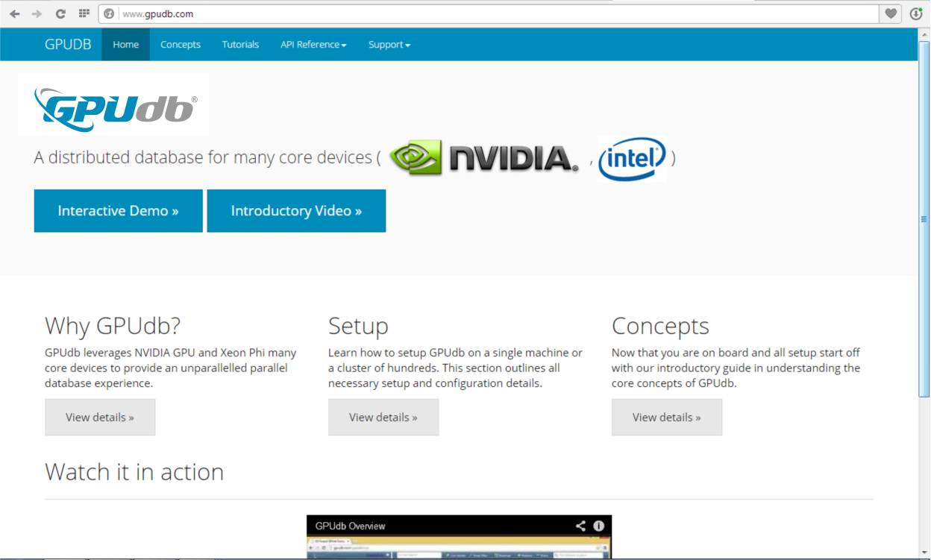This screenshot has width=931, height=560.
Task: Click the site info globe icon
Action: coord(109,13)
